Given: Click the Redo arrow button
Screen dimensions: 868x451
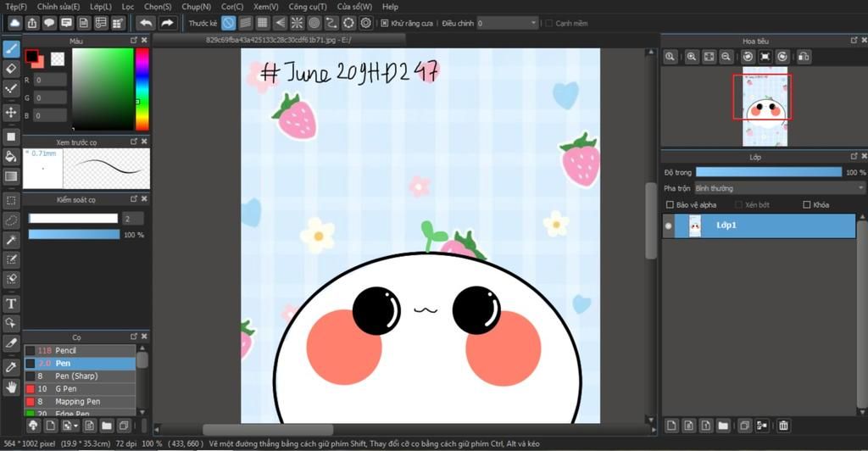Looking at the screenshot, I should tap(167, 23).
